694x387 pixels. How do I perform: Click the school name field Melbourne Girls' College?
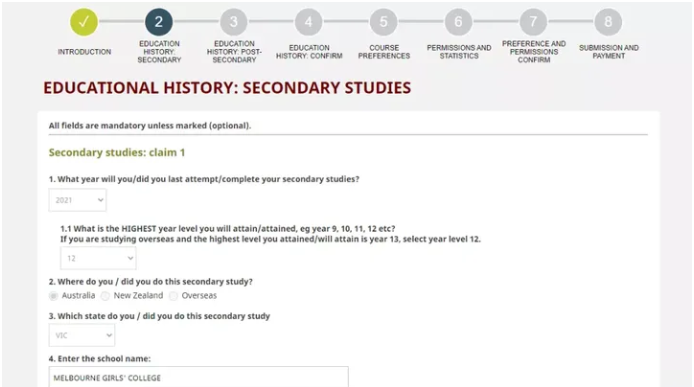pos(198,377)
